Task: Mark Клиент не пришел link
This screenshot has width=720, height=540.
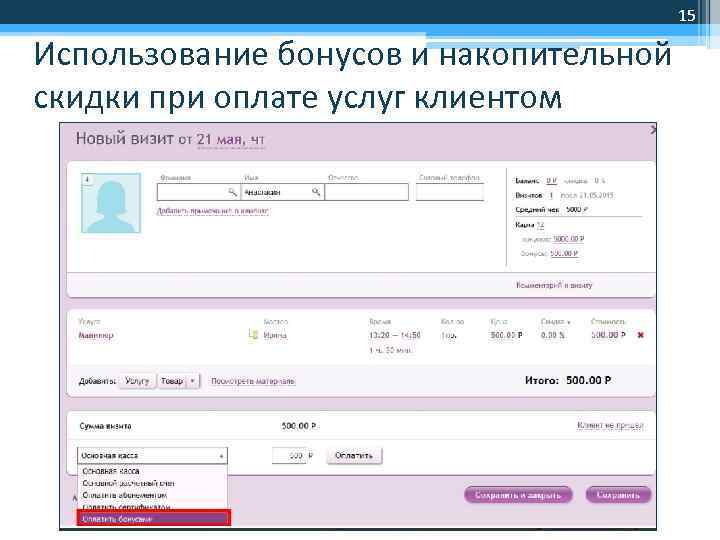Action: tap(610, 426)
